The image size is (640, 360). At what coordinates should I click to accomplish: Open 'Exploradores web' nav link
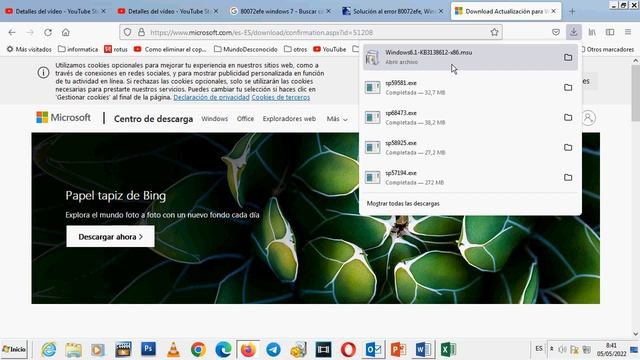coord(289,119)
